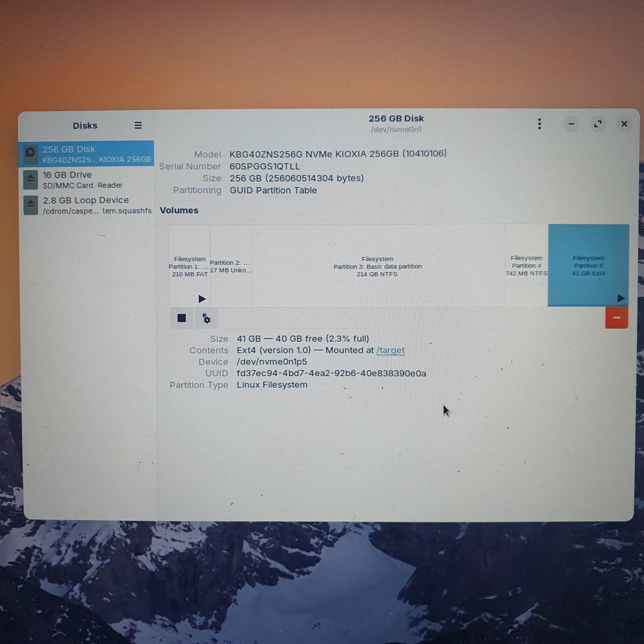Viewport: 644px width, 644px height.
Task: Open additional partition options gear icon
Action: [x=207, y=318]
